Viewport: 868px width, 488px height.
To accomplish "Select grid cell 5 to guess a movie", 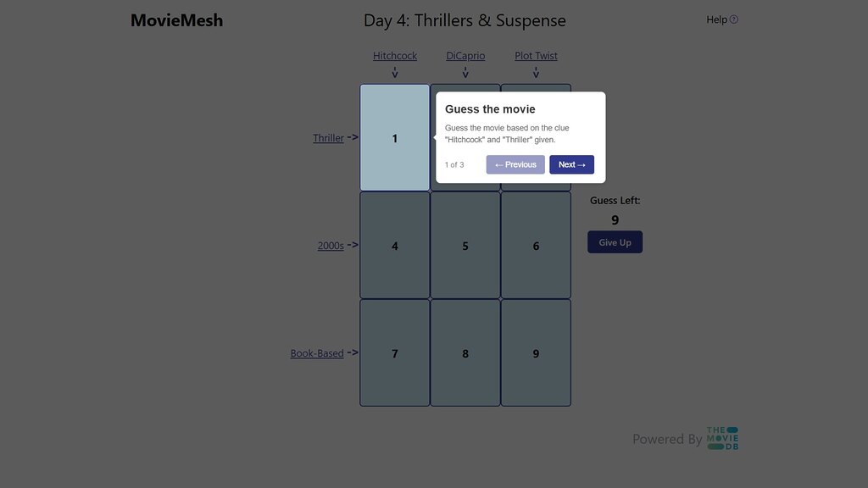I will tap(465, 245).
